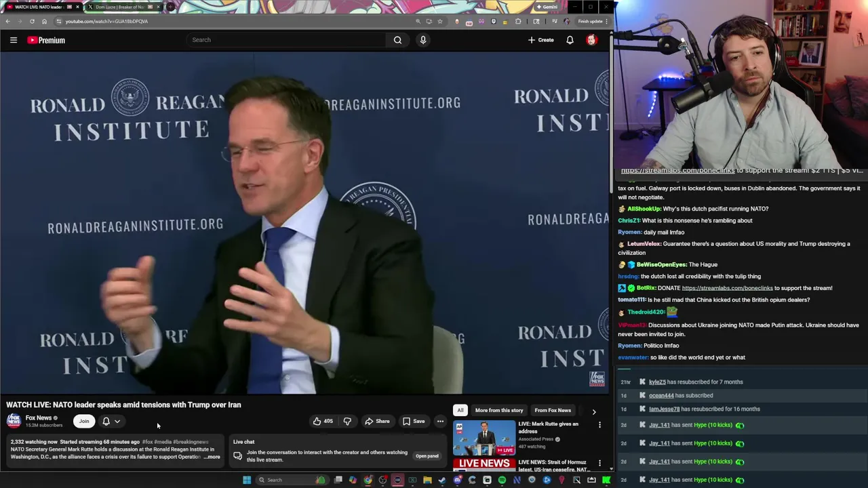Open ocean444 subscribed event username
The width and height of the screenshot is (868, 488).
661,396
